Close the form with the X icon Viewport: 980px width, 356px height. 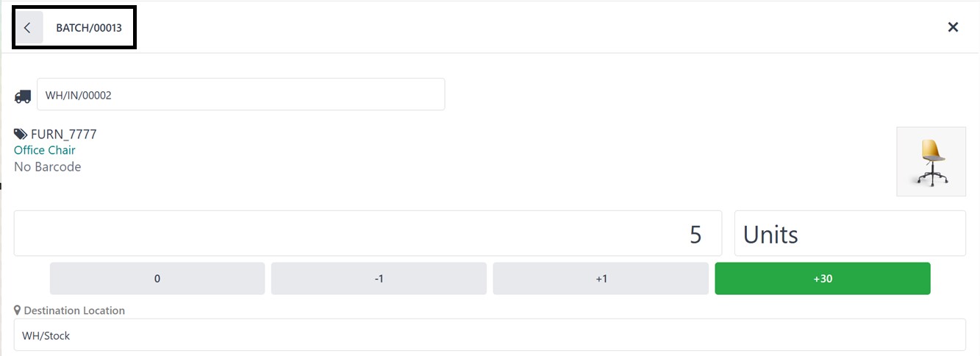(x=953, y=27)
